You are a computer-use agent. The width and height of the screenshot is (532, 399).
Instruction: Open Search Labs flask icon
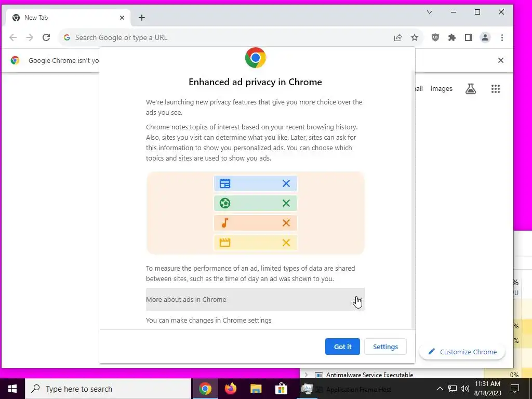pos(471,88)
